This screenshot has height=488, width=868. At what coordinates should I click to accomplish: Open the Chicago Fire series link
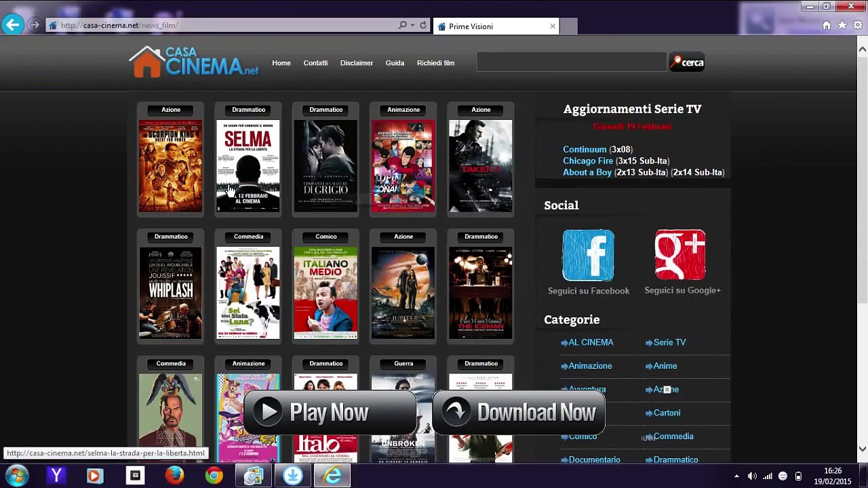click(588, 161)
